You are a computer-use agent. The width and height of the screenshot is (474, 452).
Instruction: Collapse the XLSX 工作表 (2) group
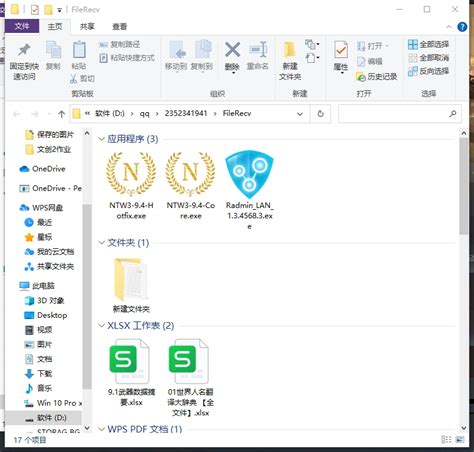[101, 325]
